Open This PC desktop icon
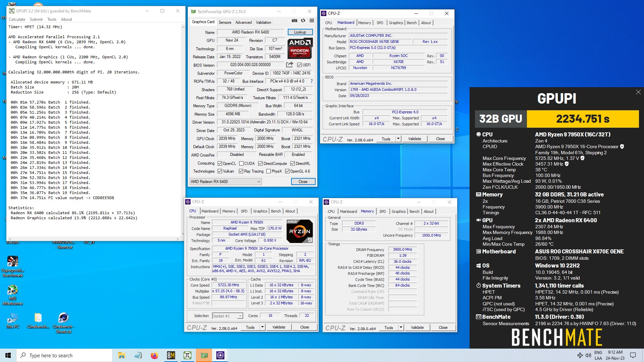Screen dimensions: 644x362 click(13, 320)
